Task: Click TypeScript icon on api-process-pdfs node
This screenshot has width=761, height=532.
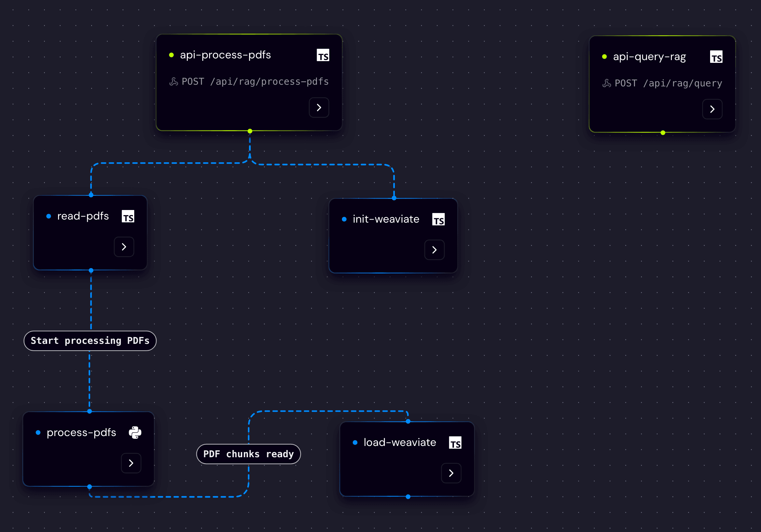Action: (323, 55)
